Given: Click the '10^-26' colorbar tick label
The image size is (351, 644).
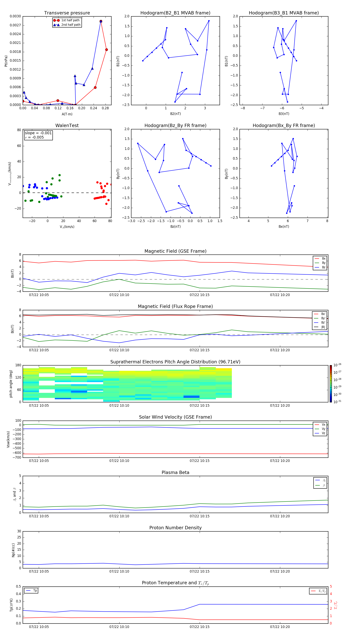Looking at the screenshot, I should pyautogui.click(x=337, y=365).
